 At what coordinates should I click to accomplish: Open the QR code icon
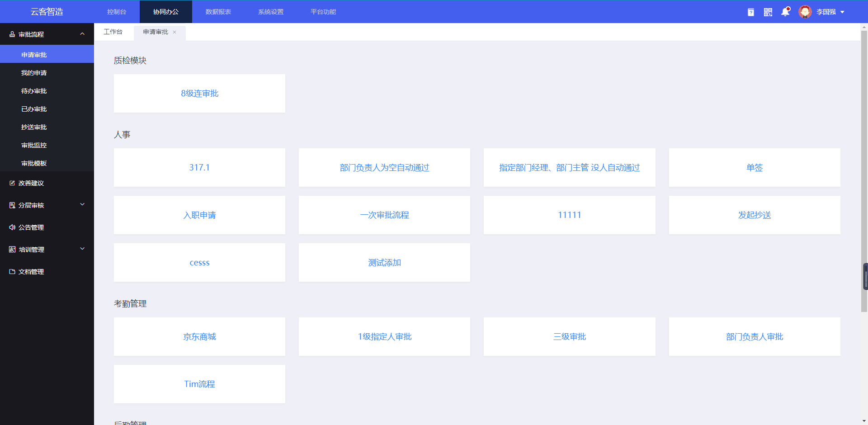(768, 12)
